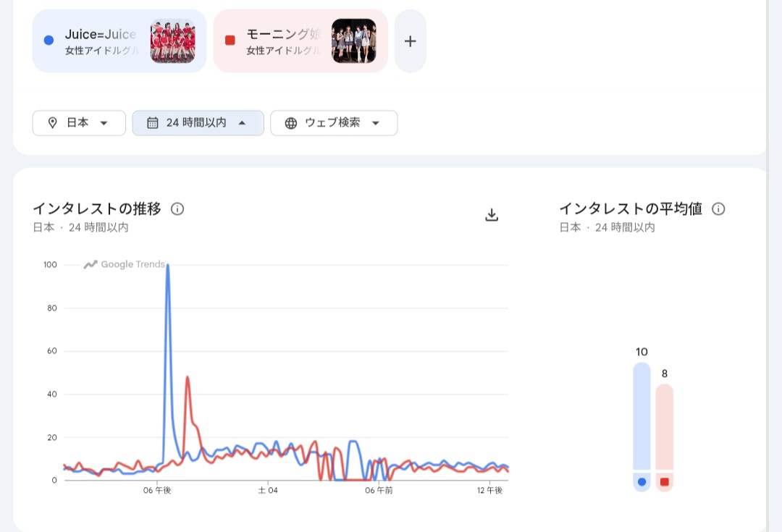Open the 日本 region dropdown
782x532 pixels.
click(x=79, y=123)
